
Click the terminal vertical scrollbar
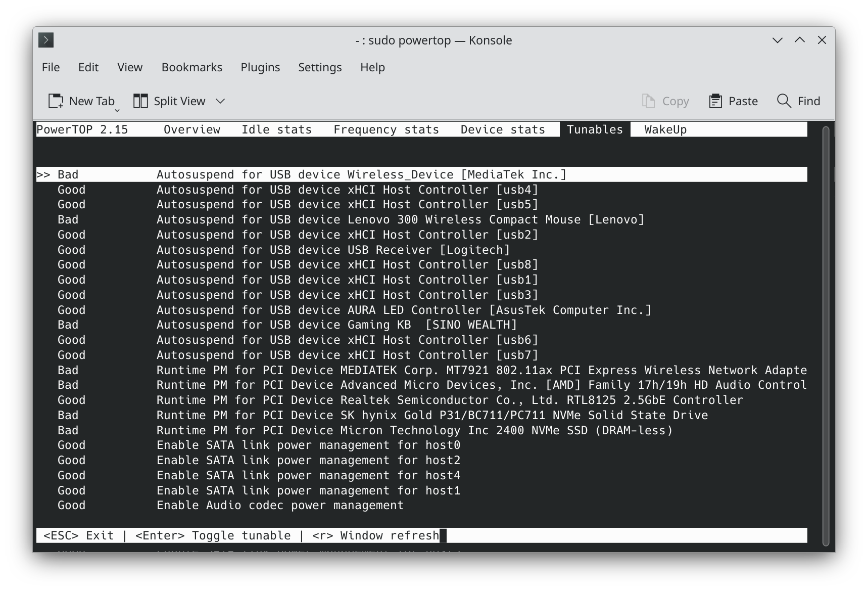point(826,336)
